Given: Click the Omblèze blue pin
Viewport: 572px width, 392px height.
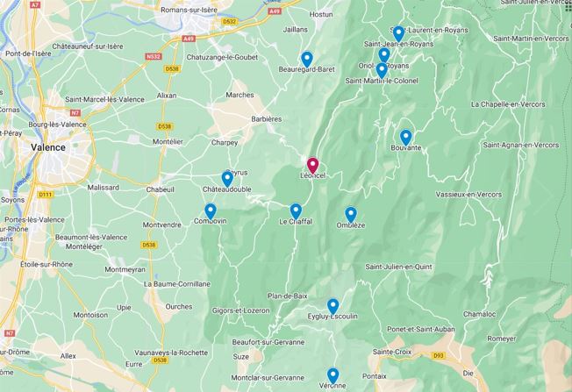Looking at the screenshot, I should point(351,215).
